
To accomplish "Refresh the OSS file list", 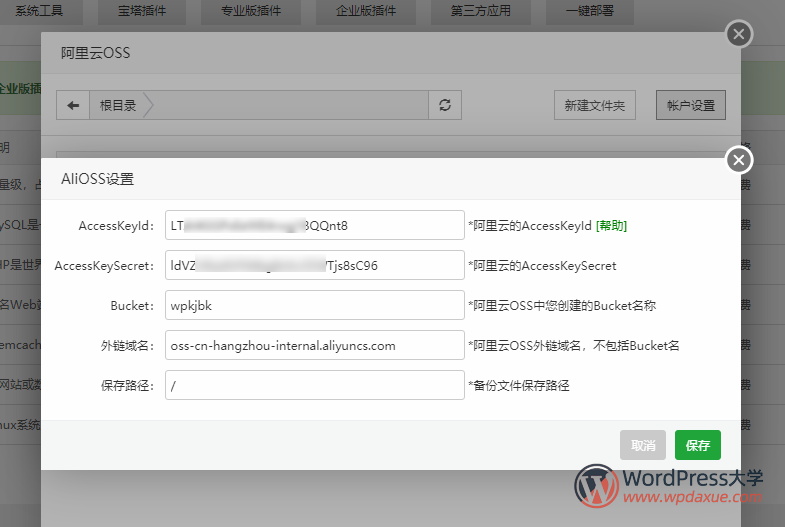I will click(445, 105).
